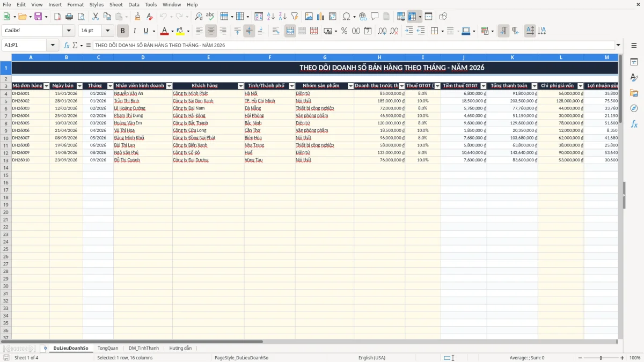The image size is (644, 362).
Task: Toggle Bold formatting
Action: (123, 31)
